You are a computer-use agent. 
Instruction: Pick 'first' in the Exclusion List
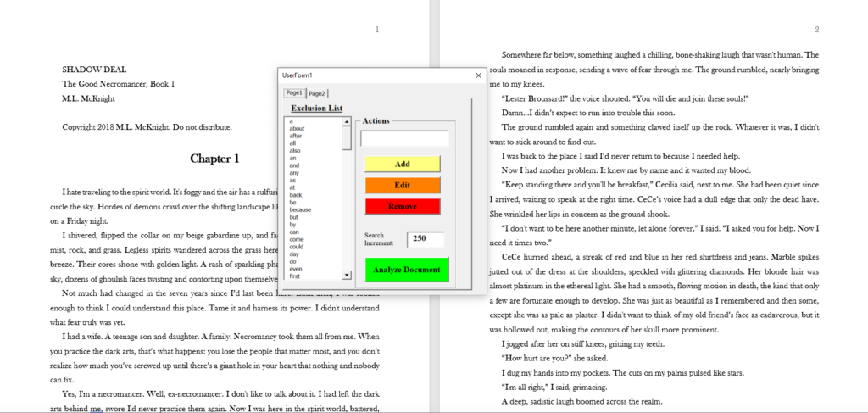click(x=295, y=276)
